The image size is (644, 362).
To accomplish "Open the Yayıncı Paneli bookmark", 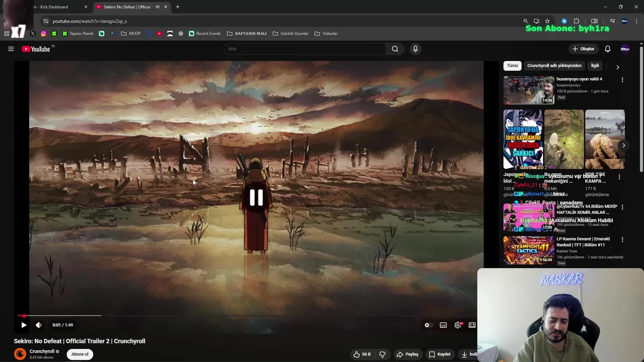I will point(77,34).
